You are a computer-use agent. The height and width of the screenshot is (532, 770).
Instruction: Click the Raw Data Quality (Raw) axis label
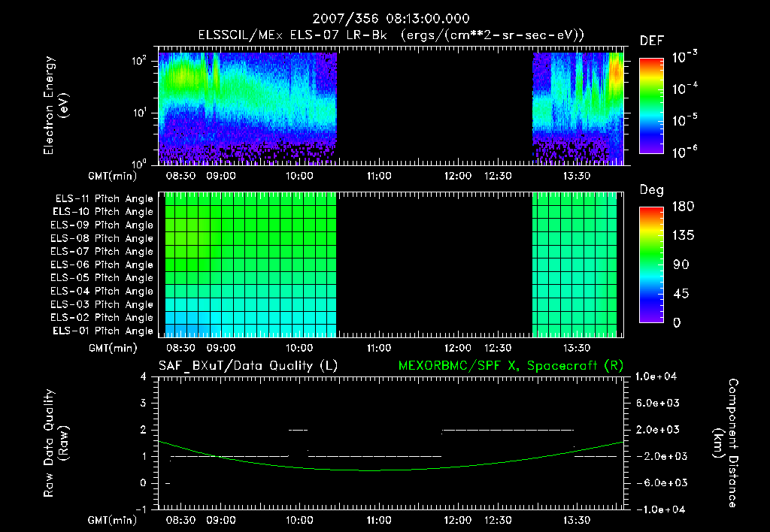tap(56, 443)
